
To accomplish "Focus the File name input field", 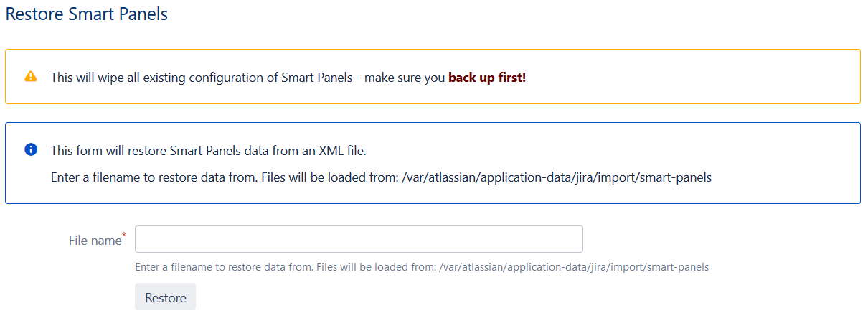I will [x=359, y=239].
